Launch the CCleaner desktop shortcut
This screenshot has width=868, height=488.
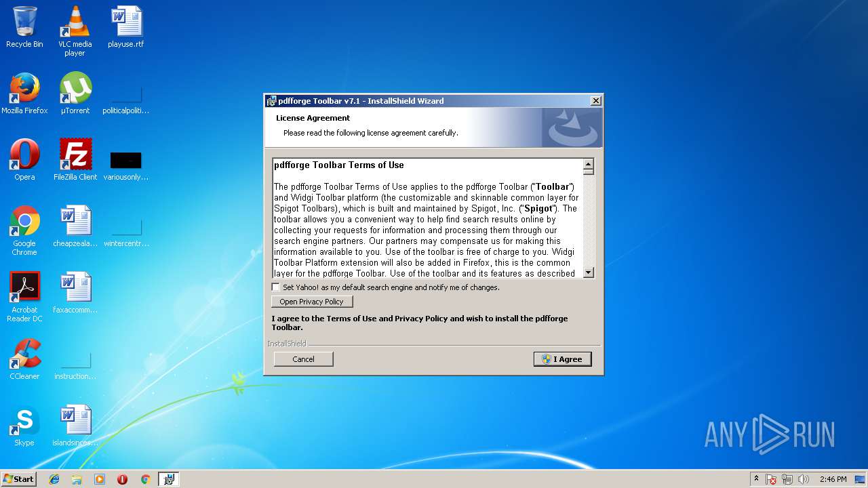24,359
